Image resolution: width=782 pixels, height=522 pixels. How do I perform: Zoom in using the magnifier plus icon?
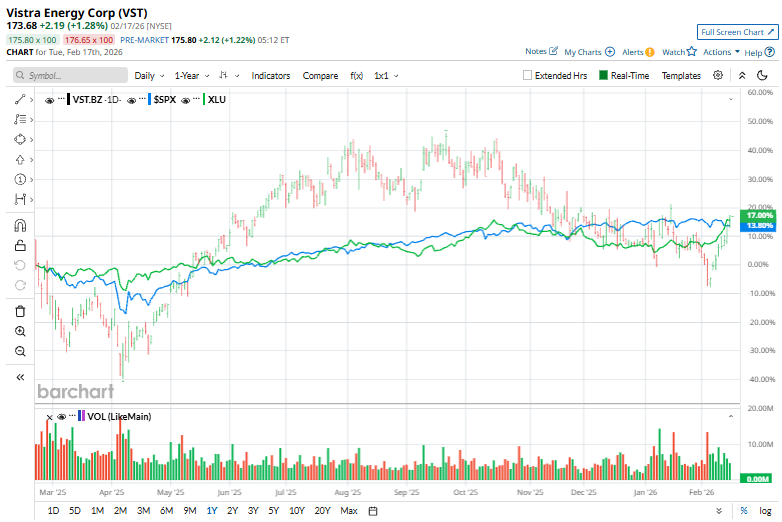(x=20, y=331)
